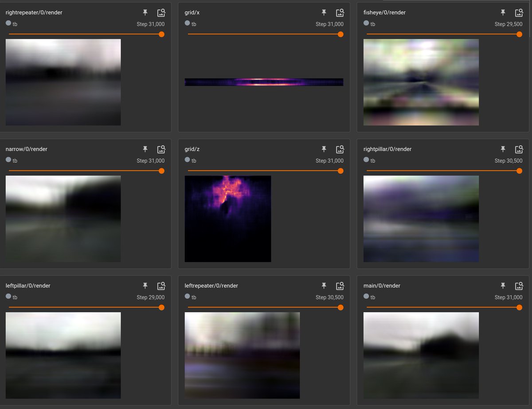
Task: Click the main/0/render title text
Action: pos(382,286)
